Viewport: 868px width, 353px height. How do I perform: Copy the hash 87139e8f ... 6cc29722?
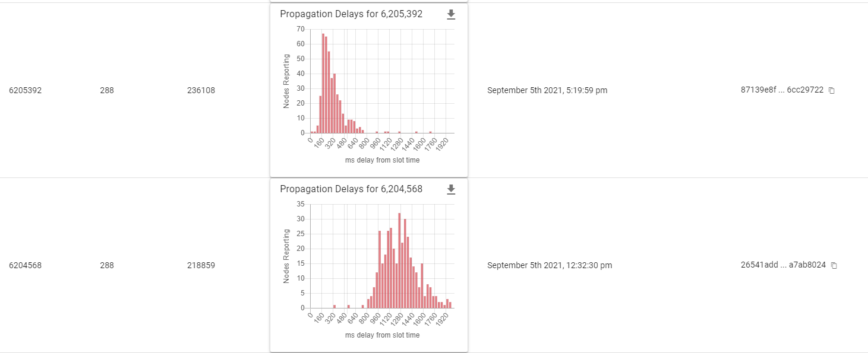(831, 89)
